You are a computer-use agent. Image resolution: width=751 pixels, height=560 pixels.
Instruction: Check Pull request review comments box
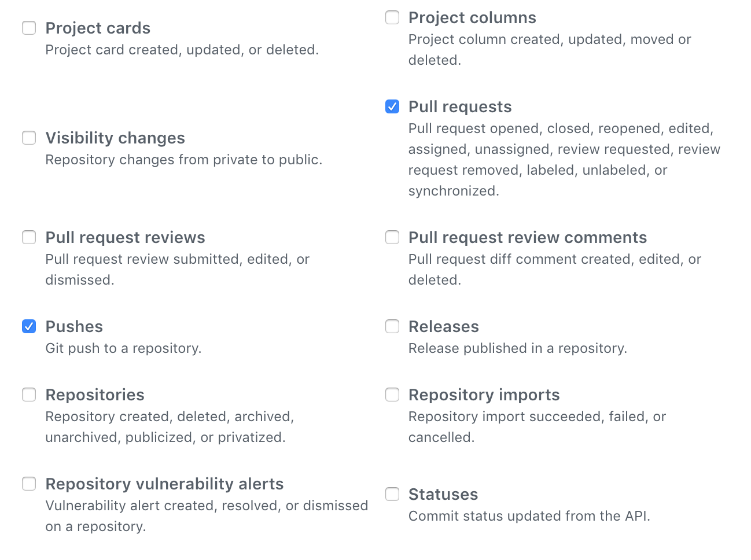point(392,237)
